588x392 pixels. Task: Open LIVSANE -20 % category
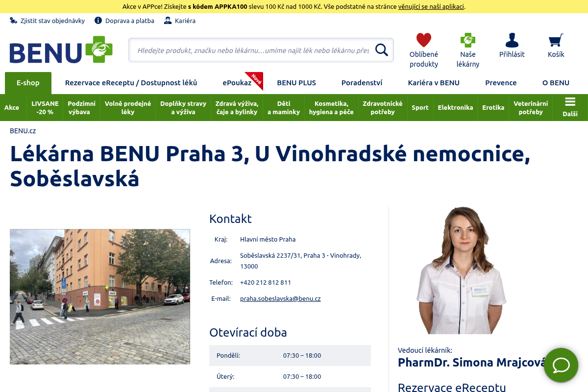[45, 107]
